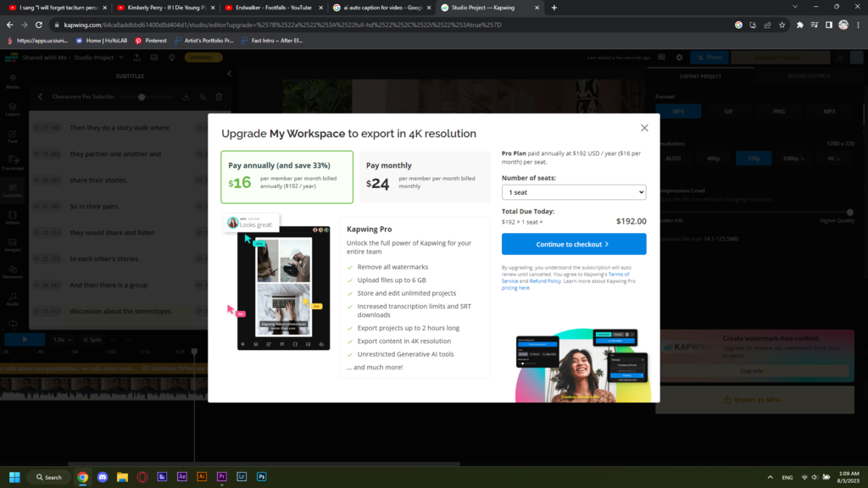Image resolution: width=868 pixels, height=488 pixels.
Task: Select GIF export format
Action: click(x=728, y=112)
